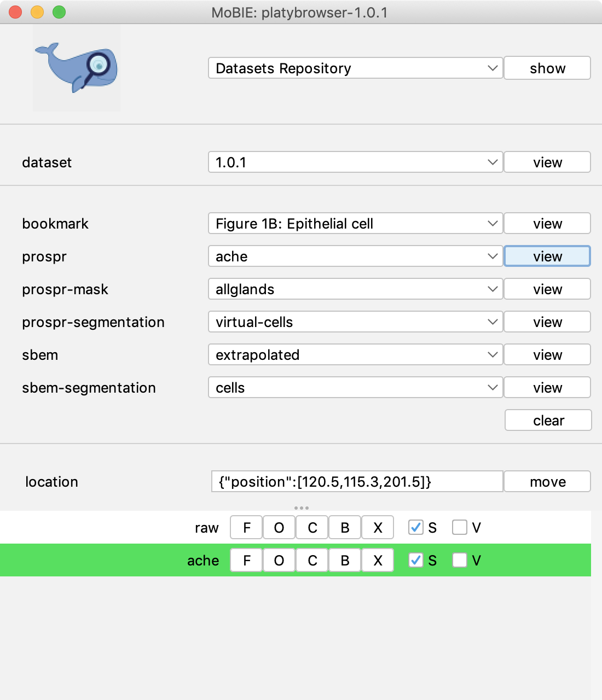Click view next to the sbem-segmentation cells entry
The height and width of the screenshot is (700, 602).
pos(547,387)
